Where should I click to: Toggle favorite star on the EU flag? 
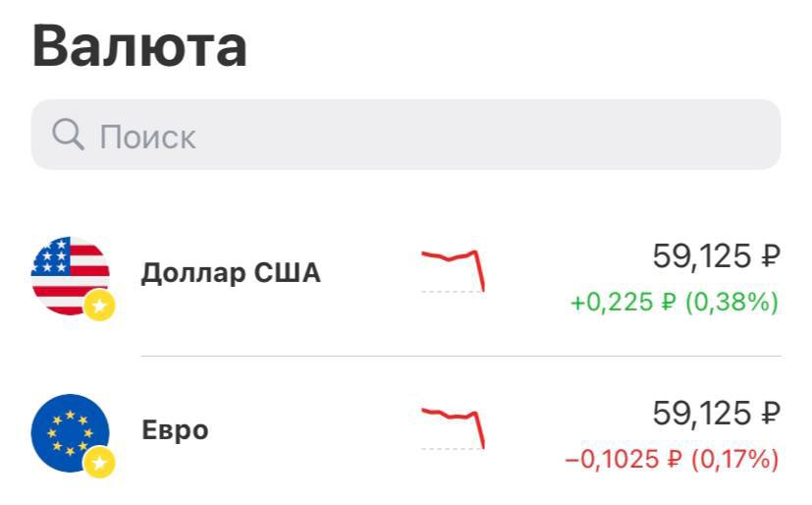tap(98, 462)
